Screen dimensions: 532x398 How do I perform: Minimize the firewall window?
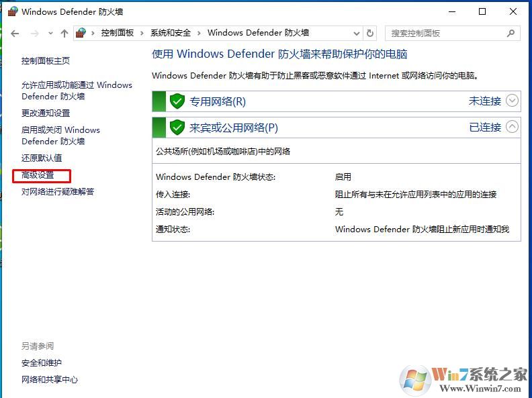tap(452, 11)
